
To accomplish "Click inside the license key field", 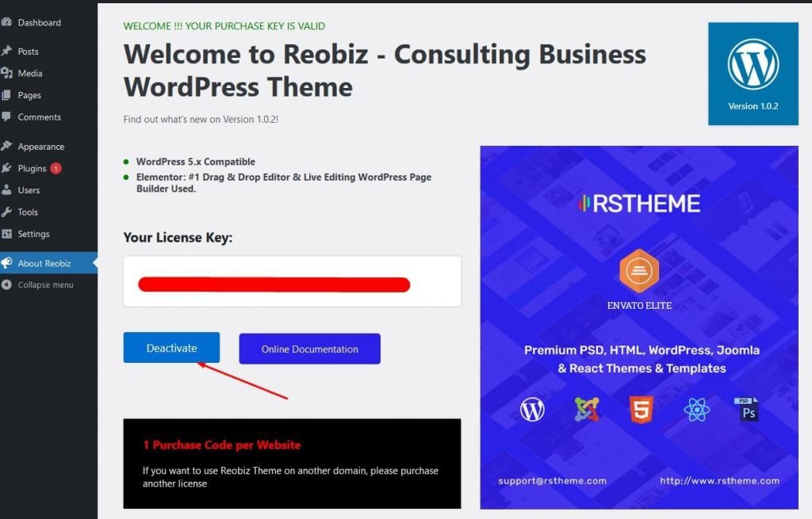I will (292, 281).
